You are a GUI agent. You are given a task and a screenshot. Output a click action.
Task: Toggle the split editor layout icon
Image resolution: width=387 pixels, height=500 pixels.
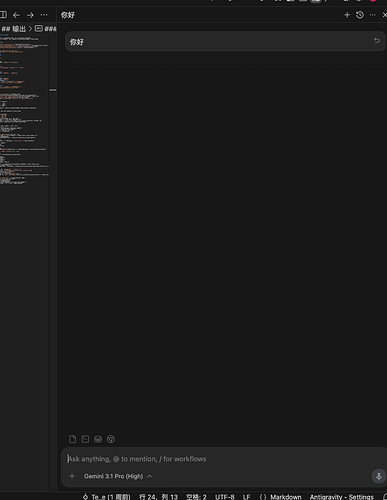pyautogui.click(x=3, y=15)
